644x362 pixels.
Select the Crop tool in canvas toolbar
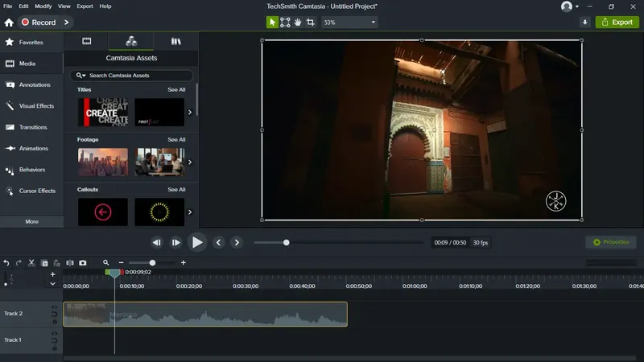(311, 23)
